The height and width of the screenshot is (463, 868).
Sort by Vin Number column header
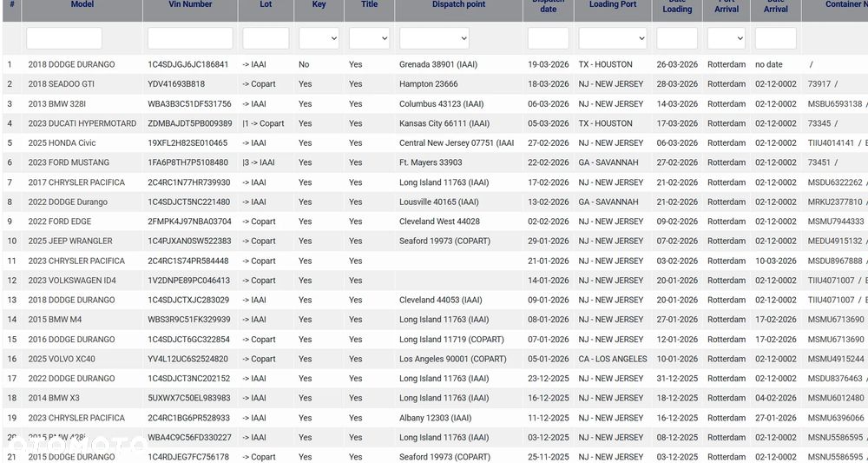coord(190,4)
